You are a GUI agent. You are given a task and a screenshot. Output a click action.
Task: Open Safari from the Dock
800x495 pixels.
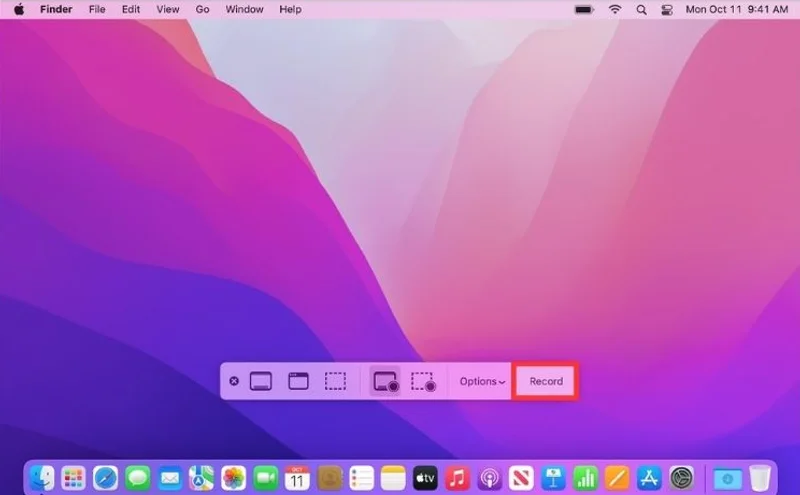106,478
